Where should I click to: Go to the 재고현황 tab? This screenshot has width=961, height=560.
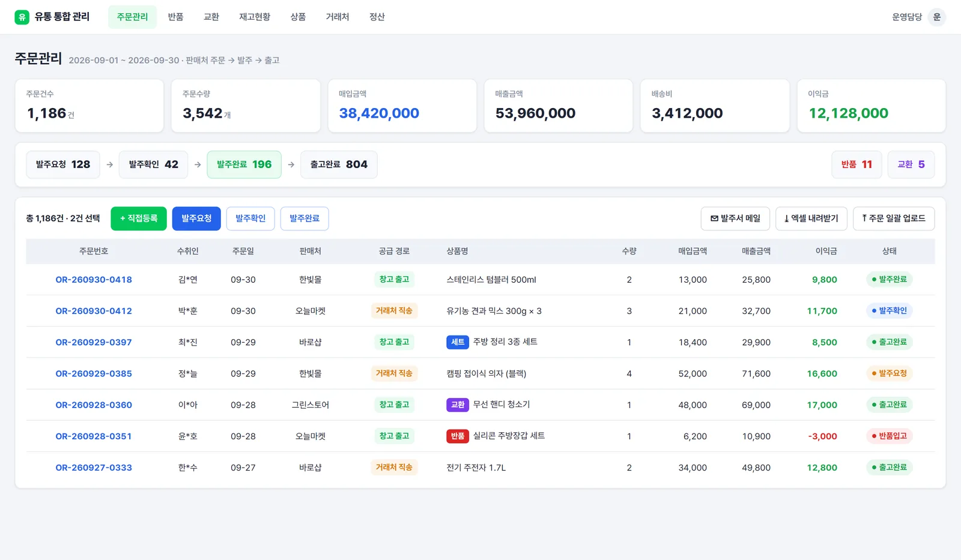click(x=255, y=17)
